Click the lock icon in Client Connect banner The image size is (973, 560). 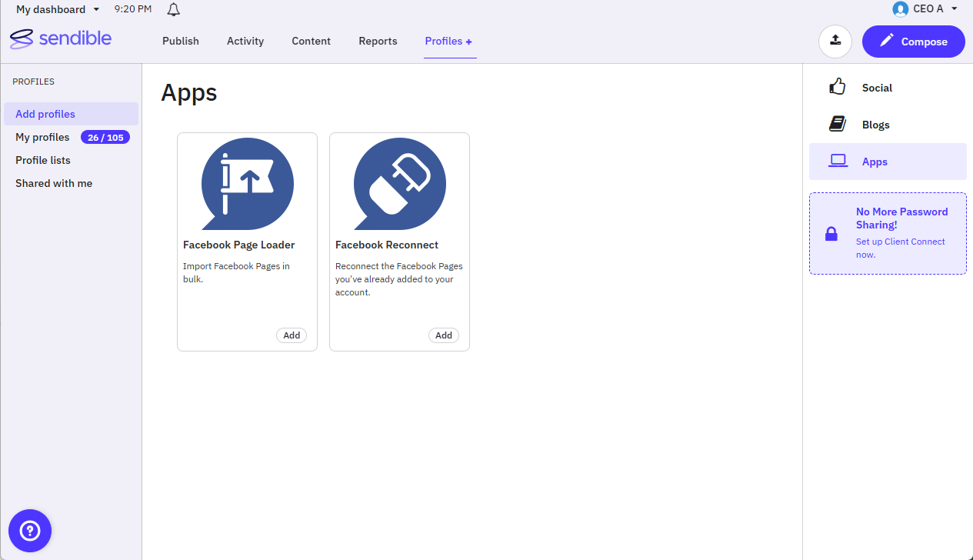[831, 233]
